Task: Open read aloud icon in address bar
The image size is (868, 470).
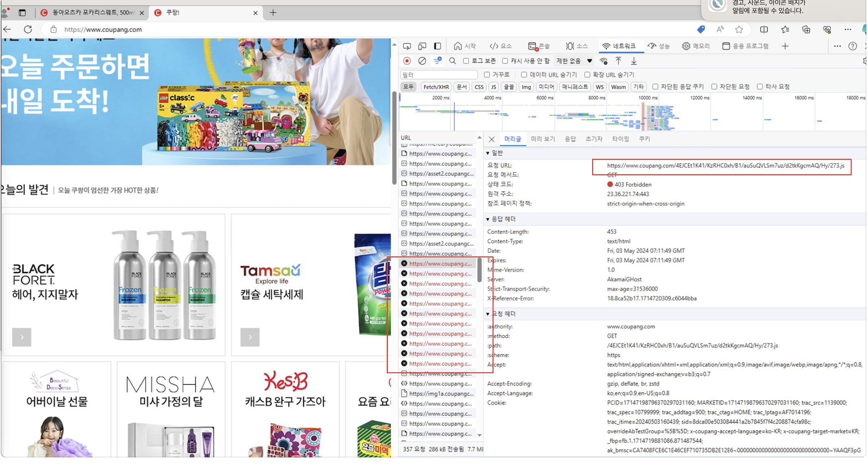Action: (720, 29)
